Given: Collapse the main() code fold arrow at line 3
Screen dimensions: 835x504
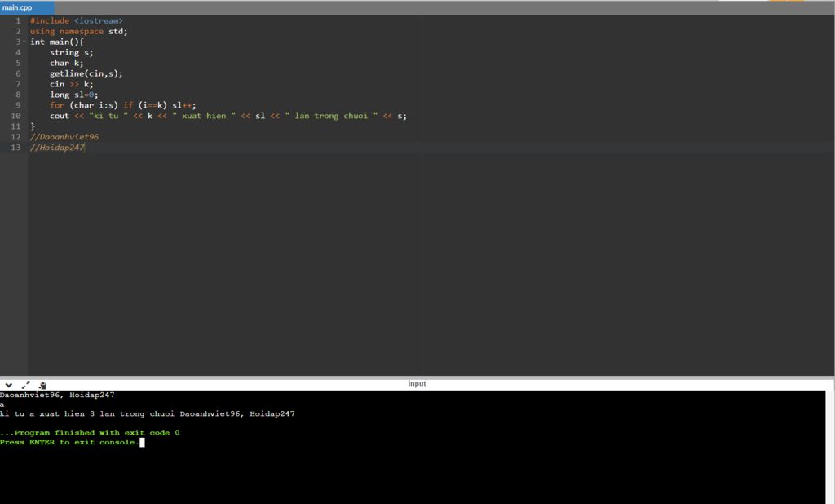Looking at the screenshot, I should [24, 42].
